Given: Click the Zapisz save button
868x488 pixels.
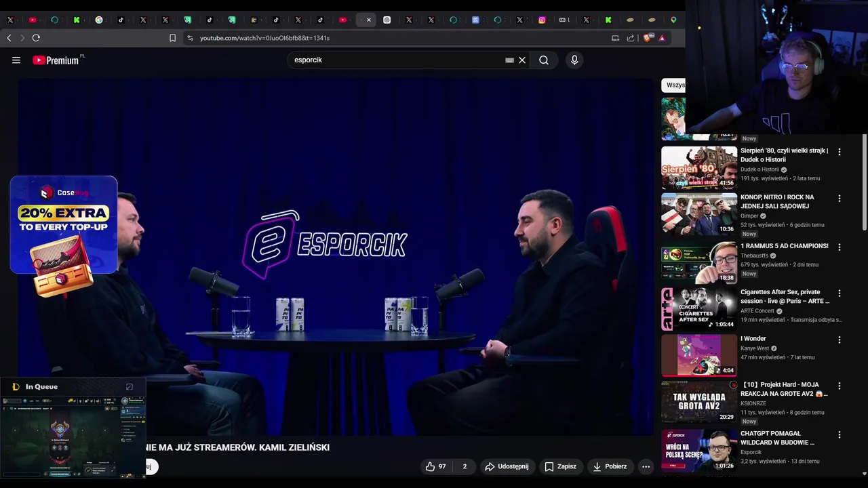Looking at the screenshot, I should tap(560, 466).
